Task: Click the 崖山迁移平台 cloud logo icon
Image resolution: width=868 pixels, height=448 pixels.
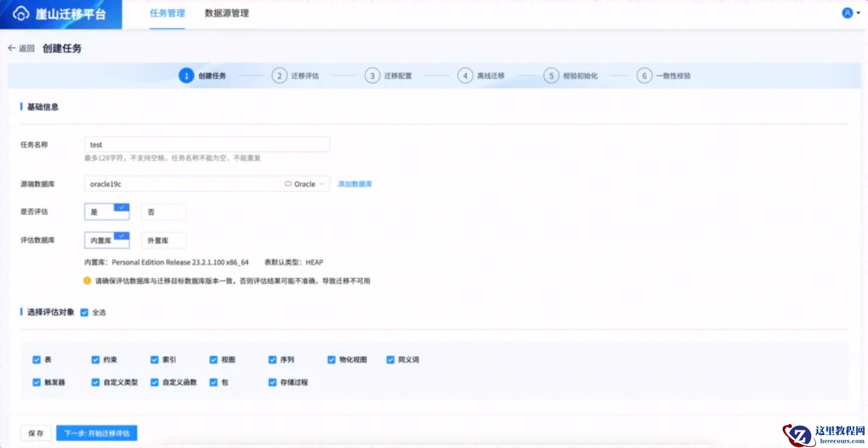Action: coord(22,14)
